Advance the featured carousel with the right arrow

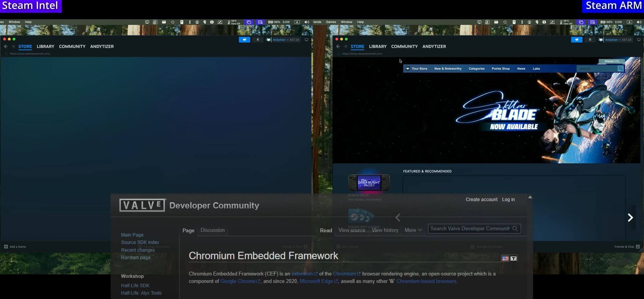[630, 218]
